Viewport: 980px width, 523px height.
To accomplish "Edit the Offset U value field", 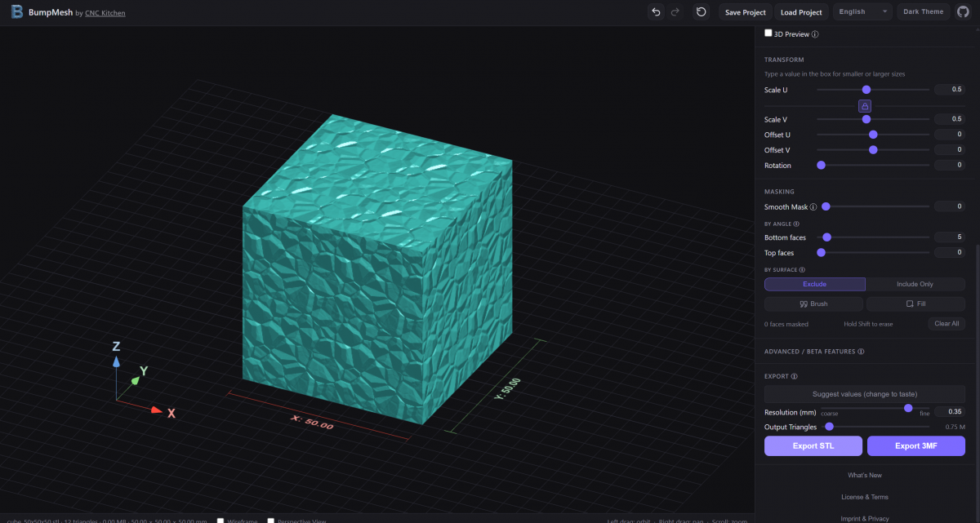I will 950,135.
